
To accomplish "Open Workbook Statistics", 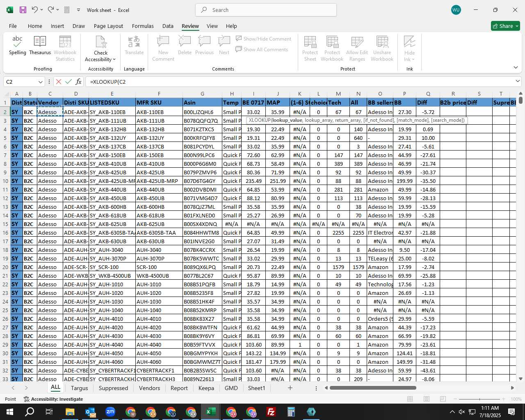I will pyautogui.click(x=65, y=48).
